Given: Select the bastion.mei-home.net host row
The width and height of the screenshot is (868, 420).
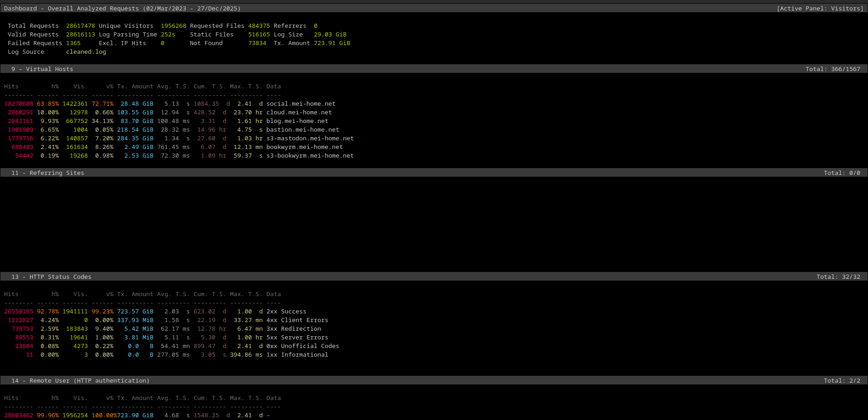Looking at the screenshot, I should coord(303,129).
